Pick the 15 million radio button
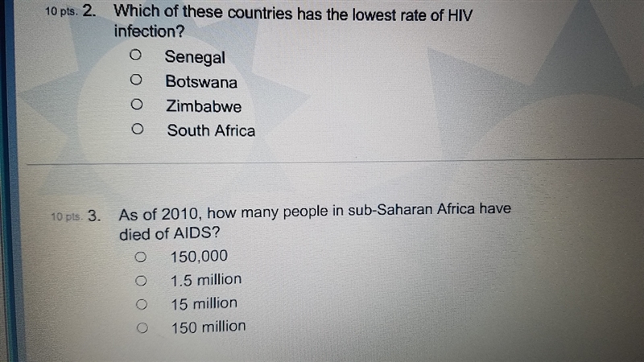The width and height of the screenshot is (644, 362). [x=142, y=305]
